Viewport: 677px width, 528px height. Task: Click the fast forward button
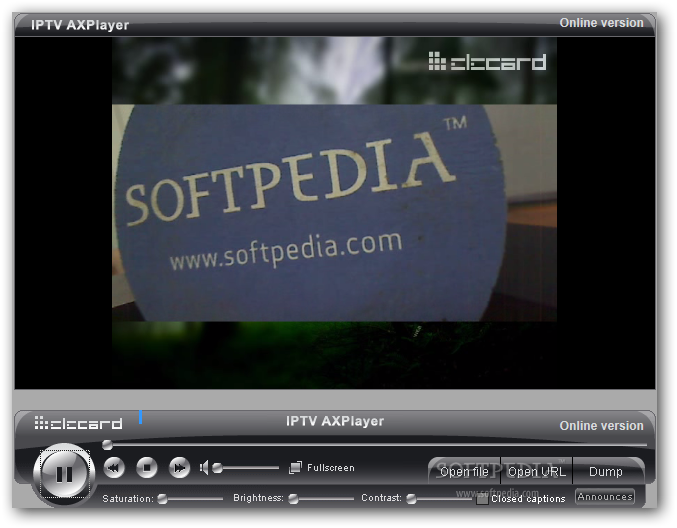click(179, 468)
